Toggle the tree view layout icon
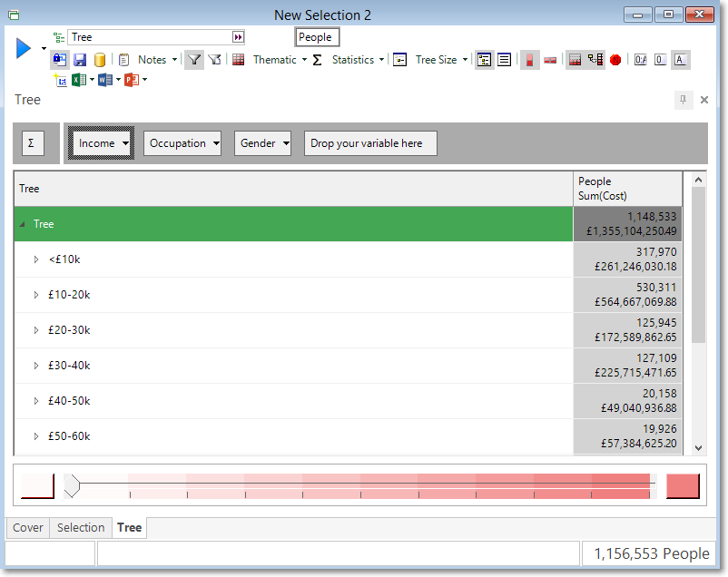The width and height of the screenshot is (728, 577). (x=484, y=60)
